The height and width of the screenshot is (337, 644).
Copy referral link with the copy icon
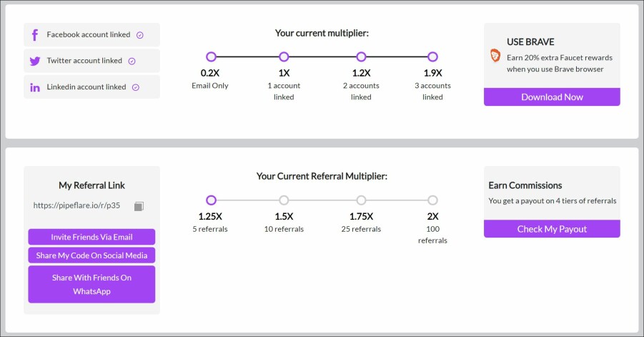click(139, 206)
